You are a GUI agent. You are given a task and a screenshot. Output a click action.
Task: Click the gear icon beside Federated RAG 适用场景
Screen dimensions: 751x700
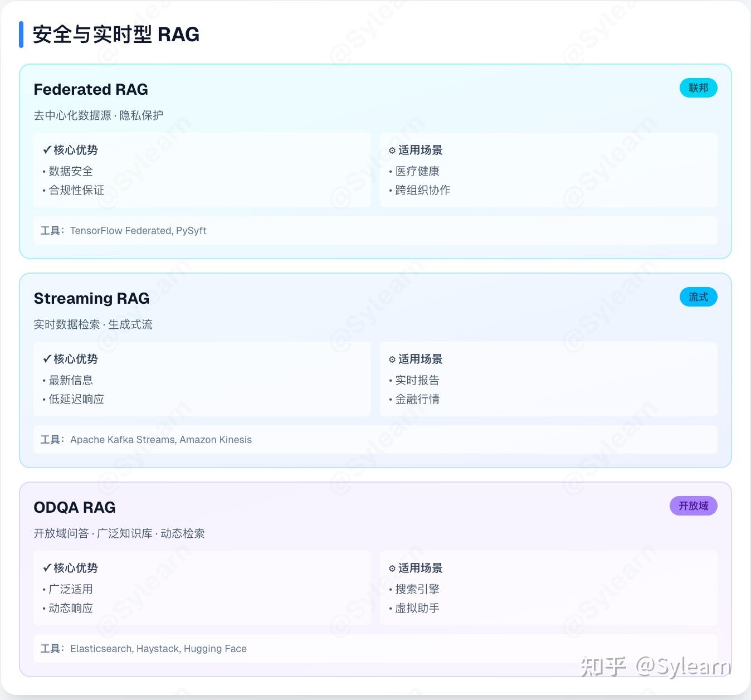click(392, 149)
